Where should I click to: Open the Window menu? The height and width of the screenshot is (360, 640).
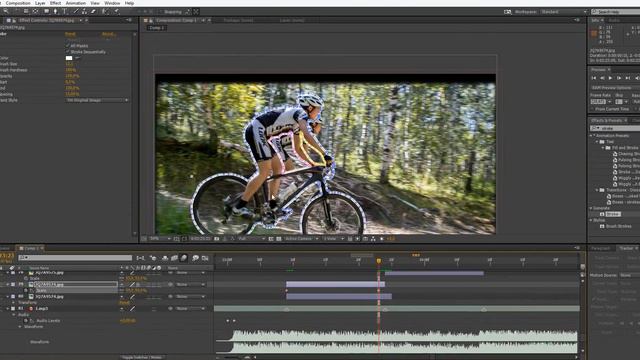[112, 3]
